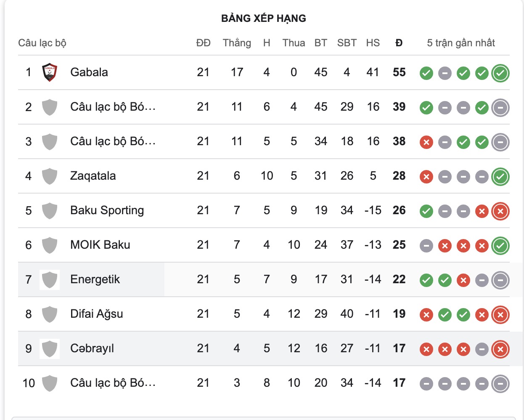Click Zaqatala's most recent win icon

pos(500,177)
